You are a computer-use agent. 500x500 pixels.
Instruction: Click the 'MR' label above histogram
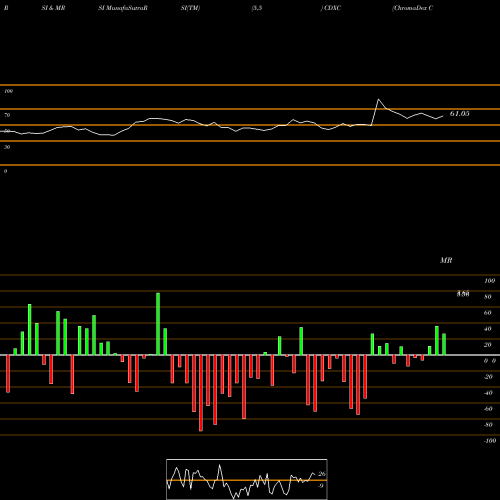[446, 260]
